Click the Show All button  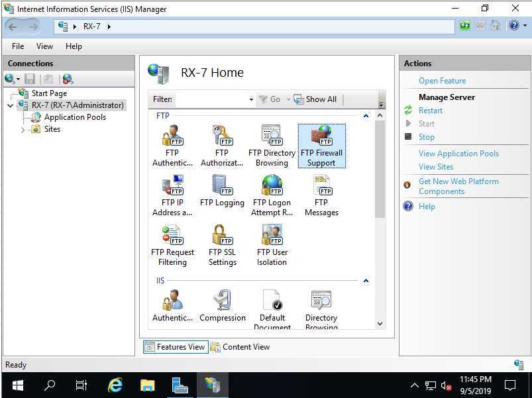(315, 99)
